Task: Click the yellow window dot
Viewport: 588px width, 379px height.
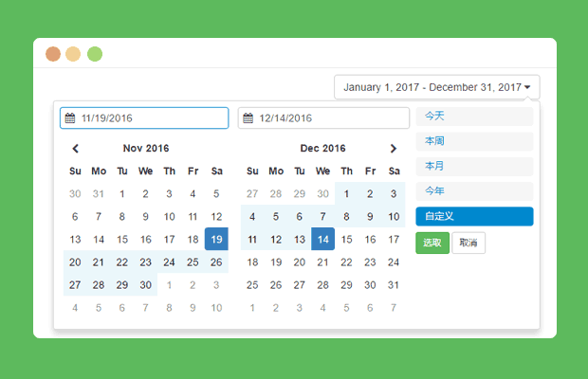Action: [73, 54]
